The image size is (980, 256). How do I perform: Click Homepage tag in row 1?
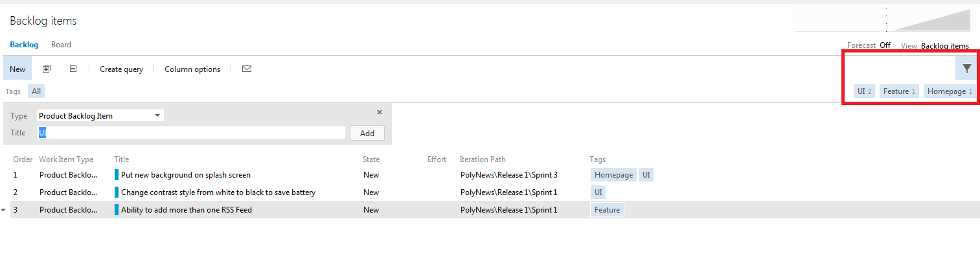pos(613,175)
